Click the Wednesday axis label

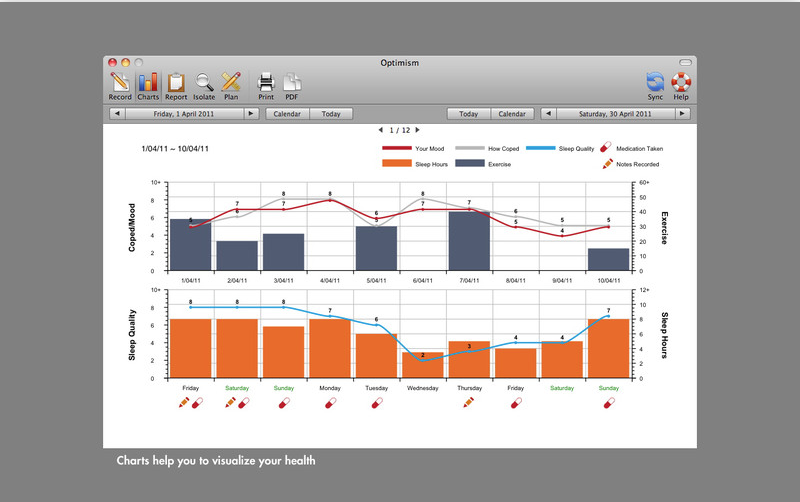422,388
